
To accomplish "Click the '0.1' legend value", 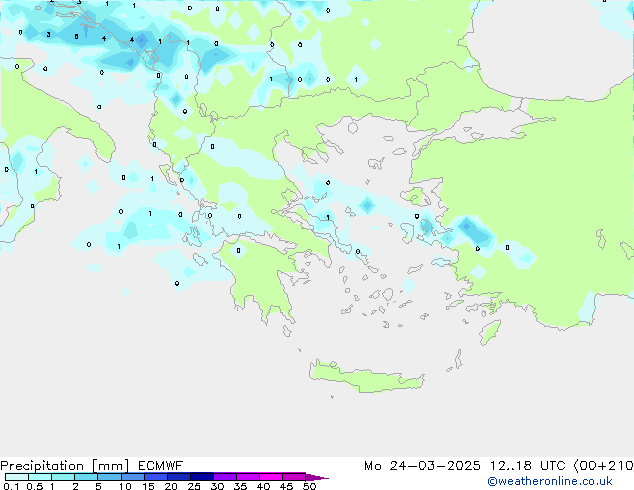I will 11,486.
